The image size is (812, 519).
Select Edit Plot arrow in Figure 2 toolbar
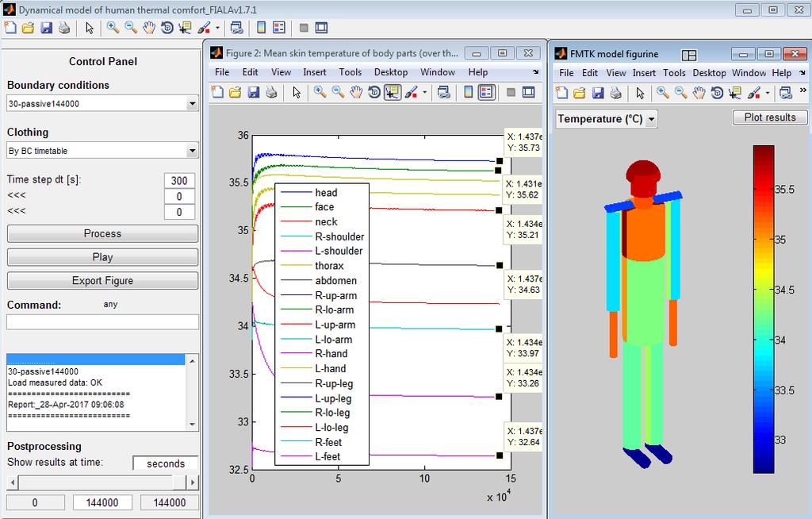[x=297, y=92]
